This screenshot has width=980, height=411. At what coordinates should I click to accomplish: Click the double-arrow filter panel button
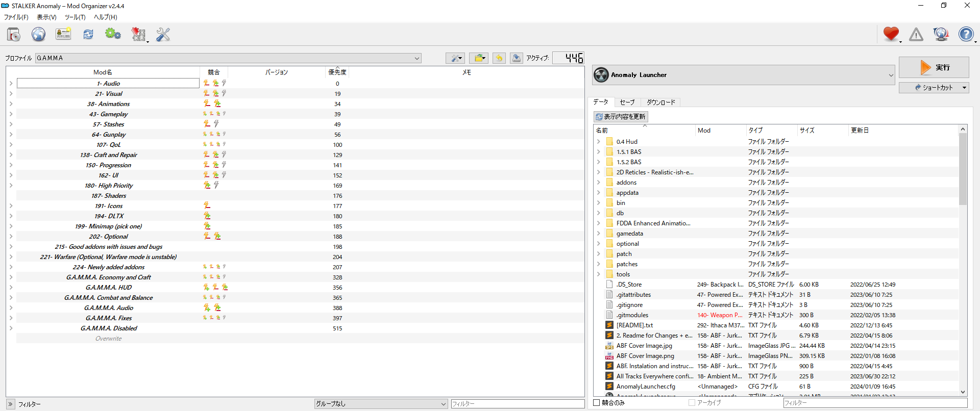(11, 404)
